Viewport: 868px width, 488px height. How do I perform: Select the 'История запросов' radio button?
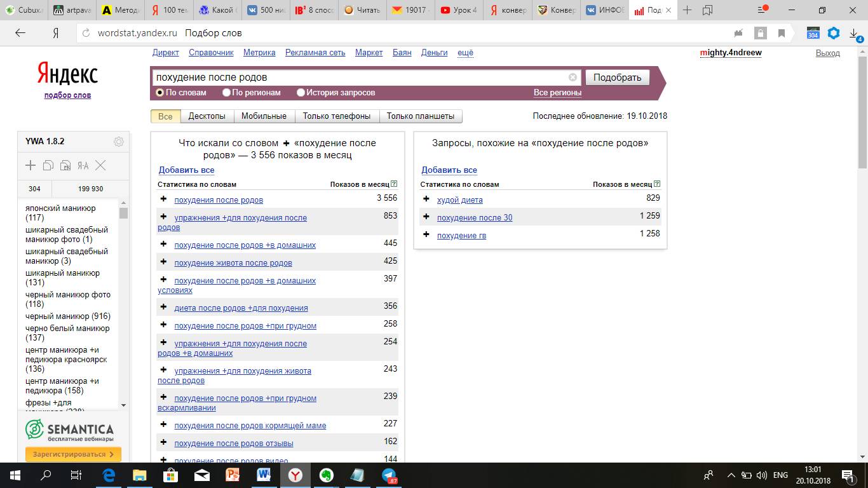pos(301,93)
